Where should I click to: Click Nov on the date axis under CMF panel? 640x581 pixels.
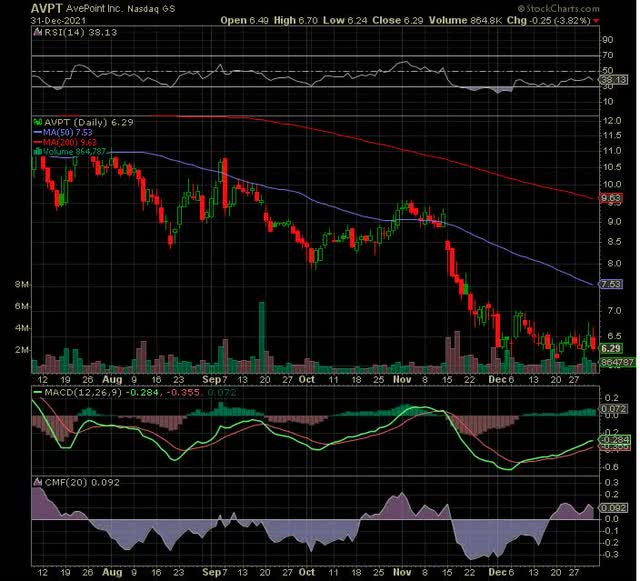pos(402,572)
